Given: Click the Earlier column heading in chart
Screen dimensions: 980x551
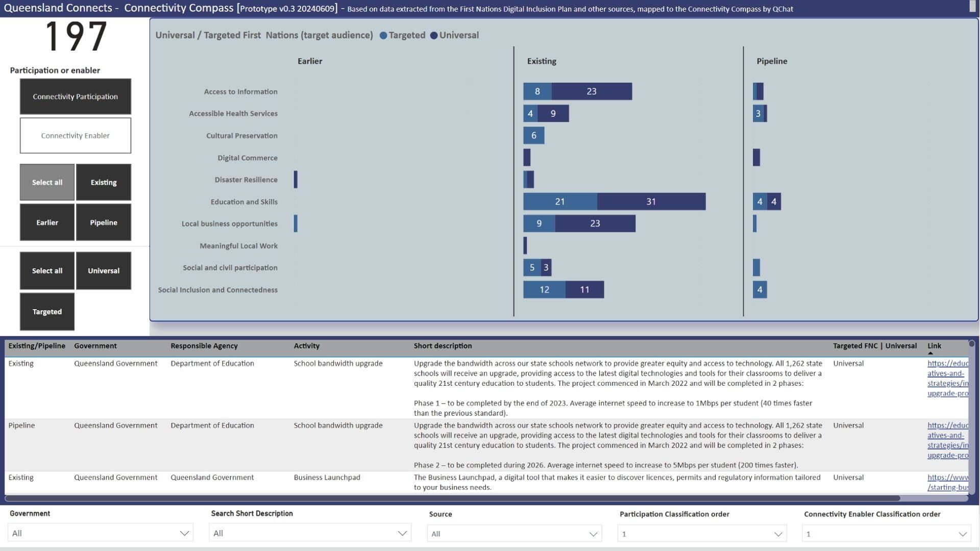Looking at the screenshot, I should tap(310, 61).
